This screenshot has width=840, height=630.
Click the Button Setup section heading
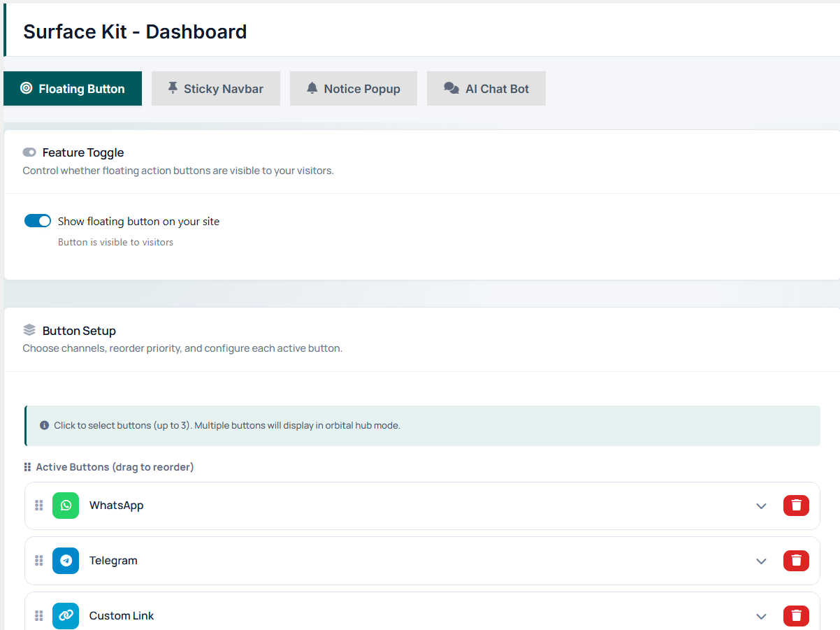[79, 331]
